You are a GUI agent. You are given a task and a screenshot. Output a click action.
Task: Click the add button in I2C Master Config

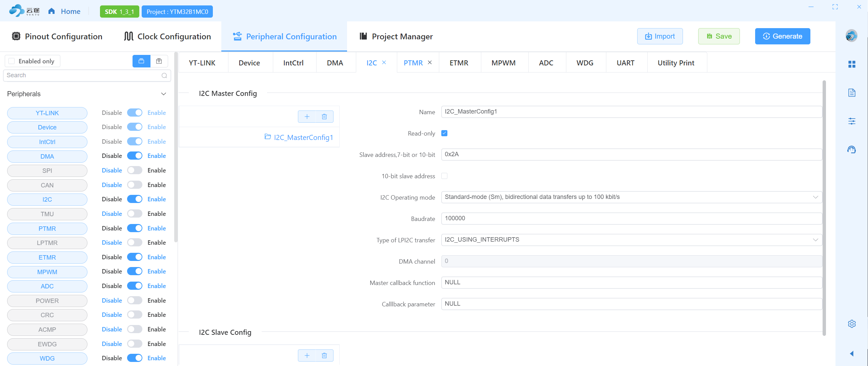[x=307, y=117]
